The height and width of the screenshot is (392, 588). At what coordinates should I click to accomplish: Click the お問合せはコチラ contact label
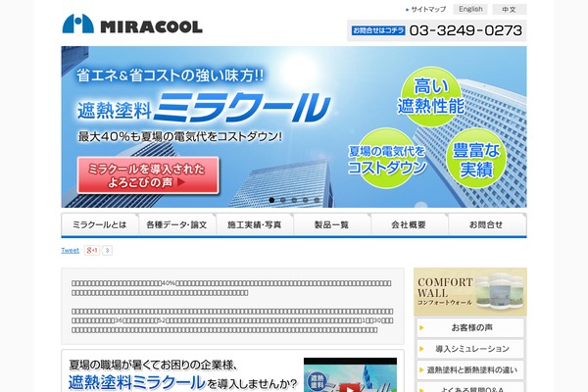click(378, 30)
